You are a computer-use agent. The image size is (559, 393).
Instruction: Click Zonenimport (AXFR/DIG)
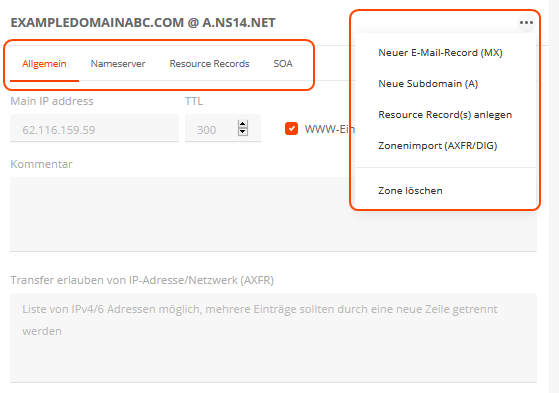click(438, 146)
